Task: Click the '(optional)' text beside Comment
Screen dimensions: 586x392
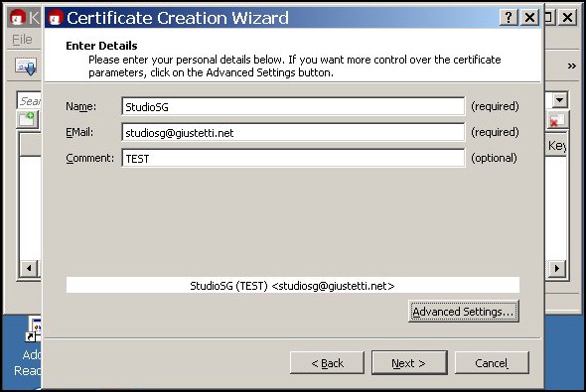Action: (494, 158)
